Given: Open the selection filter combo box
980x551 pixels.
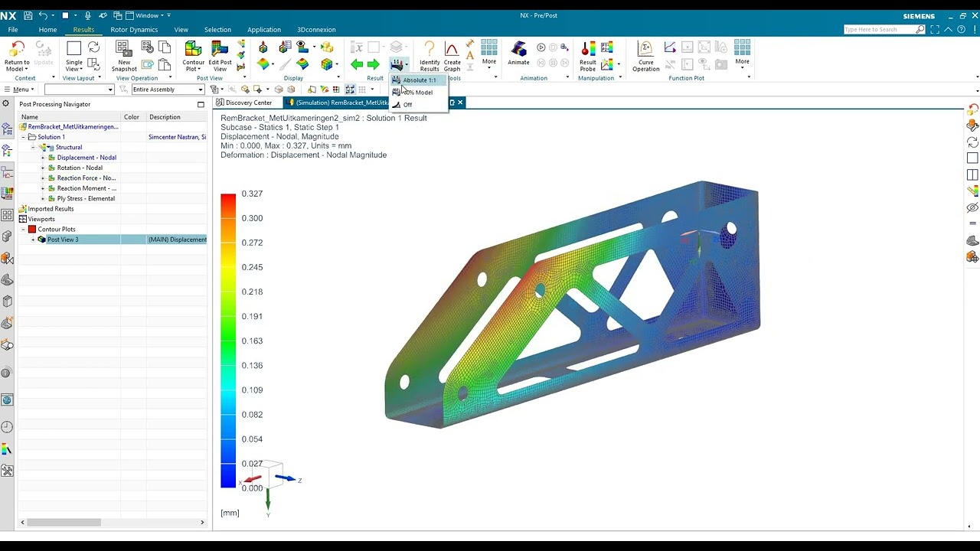Looking at the screenshot, I should 80,90.
